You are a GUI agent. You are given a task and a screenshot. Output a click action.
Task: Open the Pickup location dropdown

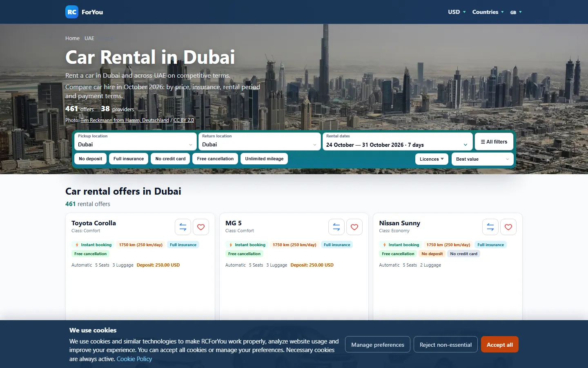pos(135,141)
